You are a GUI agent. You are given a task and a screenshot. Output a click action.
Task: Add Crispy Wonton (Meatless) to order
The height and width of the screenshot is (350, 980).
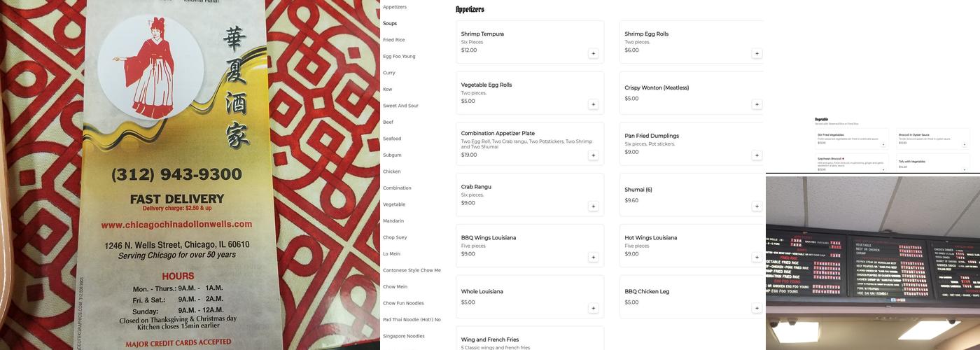757,105
